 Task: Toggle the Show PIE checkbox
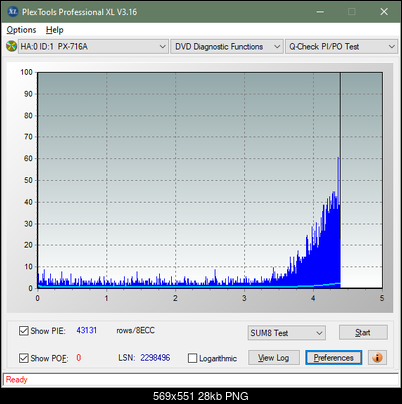[x=24, y=331]
